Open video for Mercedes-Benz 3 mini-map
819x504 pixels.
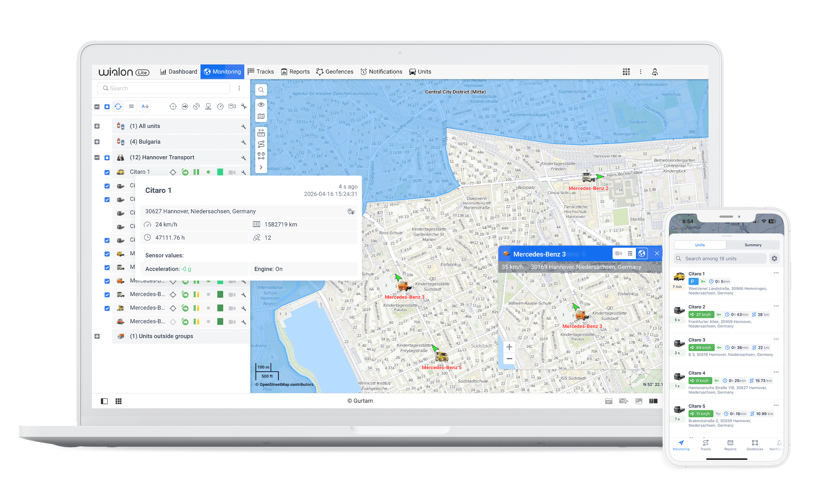tap(618, 253)
